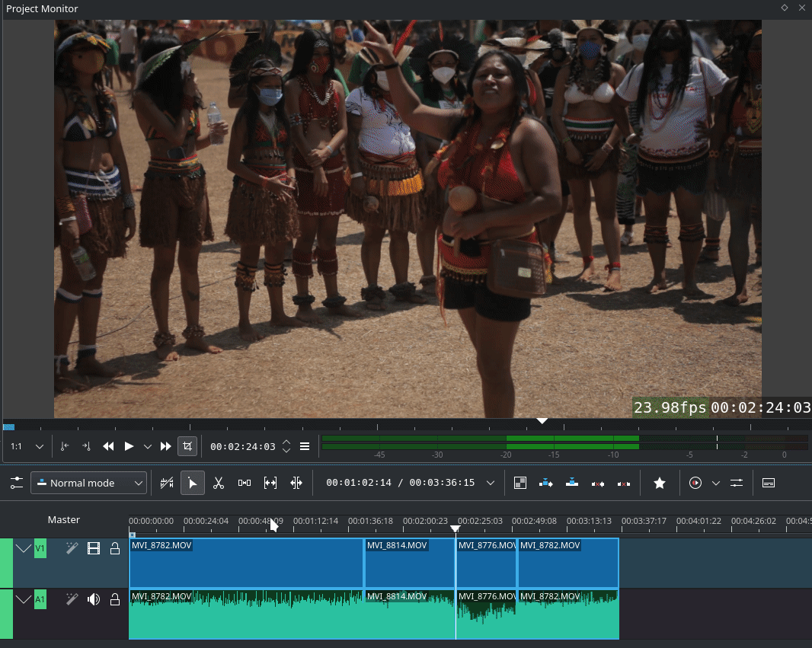Click the audio level meter bar
This screenshot has height=648, width=812.
click(x=564, y=442)
